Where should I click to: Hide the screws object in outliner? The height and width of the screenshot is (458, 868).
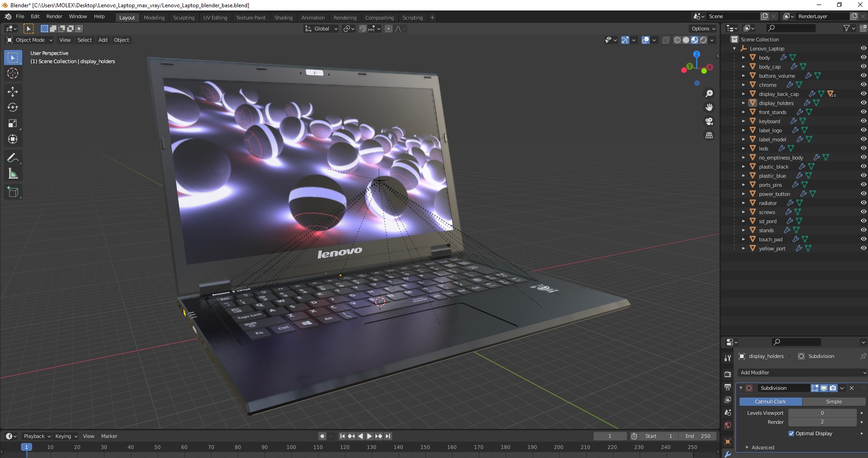tap(863, 212)
